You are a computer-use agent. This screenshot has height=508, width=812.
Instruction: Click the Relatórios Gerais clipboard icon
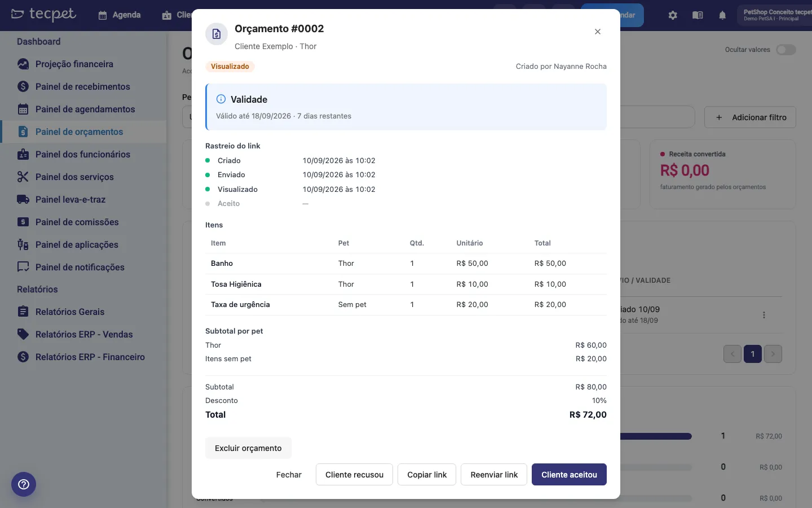click(x=23, y=312)
